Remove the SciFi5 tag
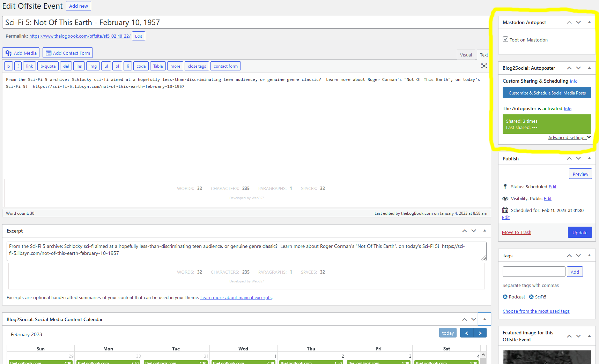This screenshot has height=364, width=599. 531,297
